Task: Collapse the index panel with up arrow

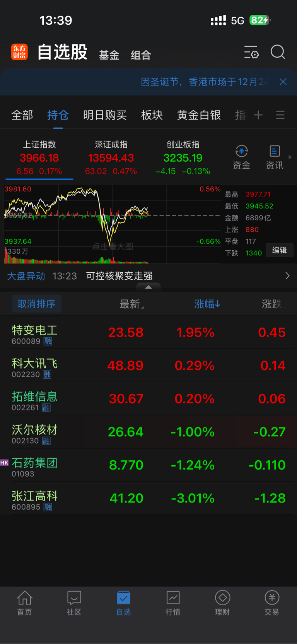Action: pyautogui.click(x=148, y=287)
